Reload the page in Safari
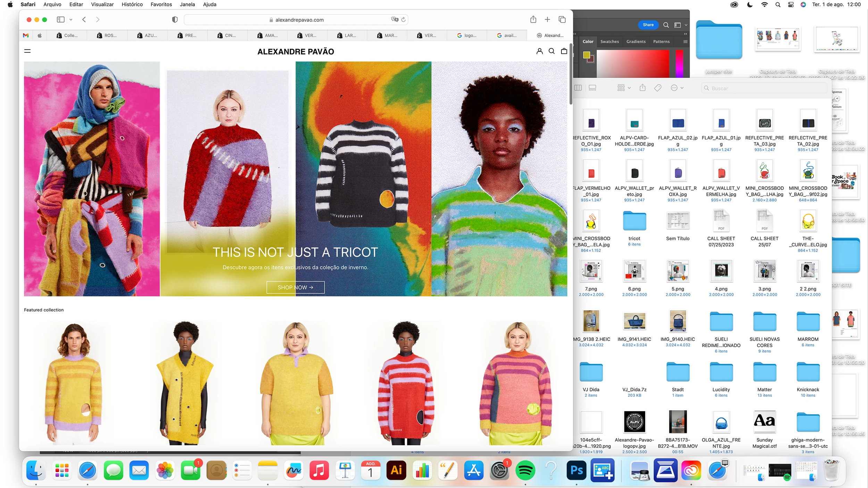868x488 pixels. (x=403, y=20)
